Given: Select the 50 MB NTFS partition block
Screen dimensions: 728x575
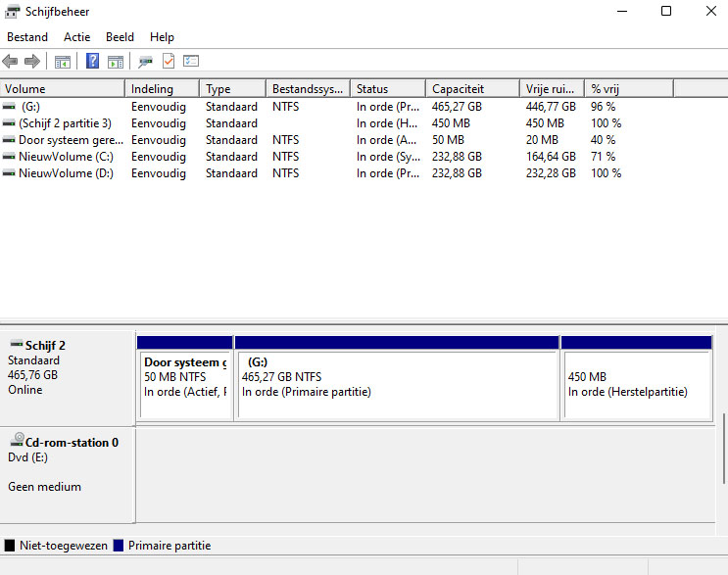Looking at the screenshot, I should (x=185, y=378).
